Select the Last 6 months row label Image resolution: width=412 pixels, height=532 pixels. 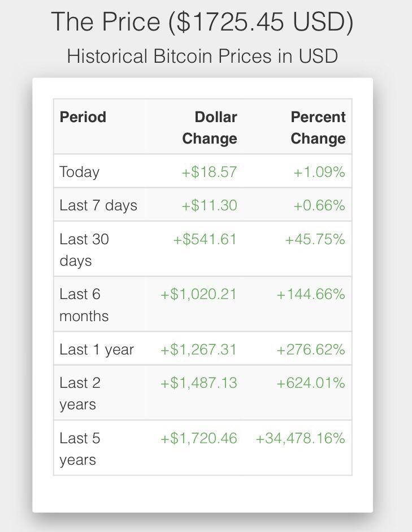(84, 305)
